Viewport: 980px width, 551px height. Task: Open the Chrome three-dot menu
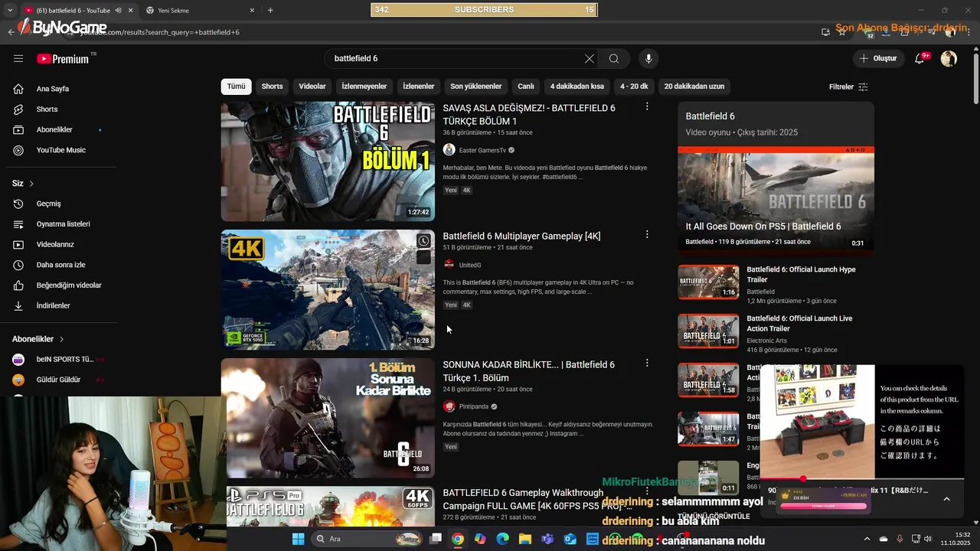pyautogui.click(x=968, y=32)
